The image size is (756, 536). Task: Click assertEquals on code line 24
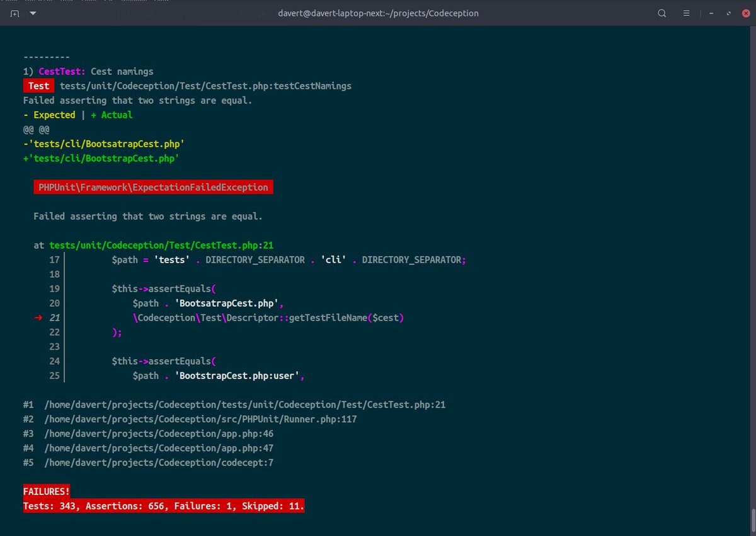click(x=180, y=361)
